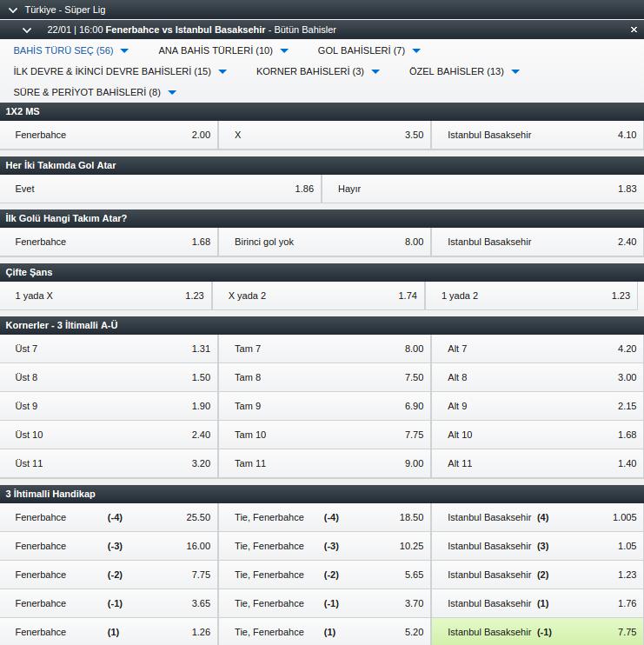The image size is (644, 645).
Task: Choose corners Tam 8 at 7.50
Action: click(x=324, y=377)
